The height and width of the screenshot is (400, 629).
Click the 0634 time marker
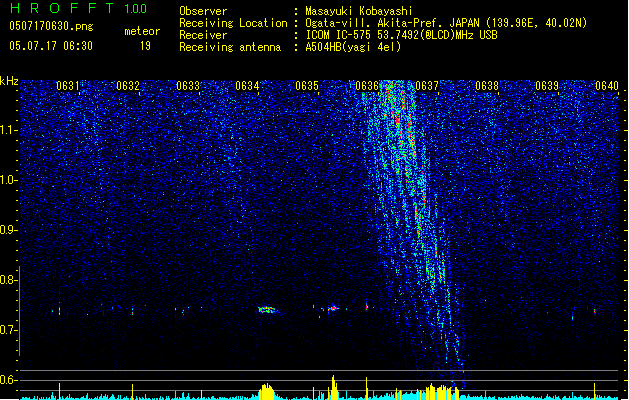point(247,86)
